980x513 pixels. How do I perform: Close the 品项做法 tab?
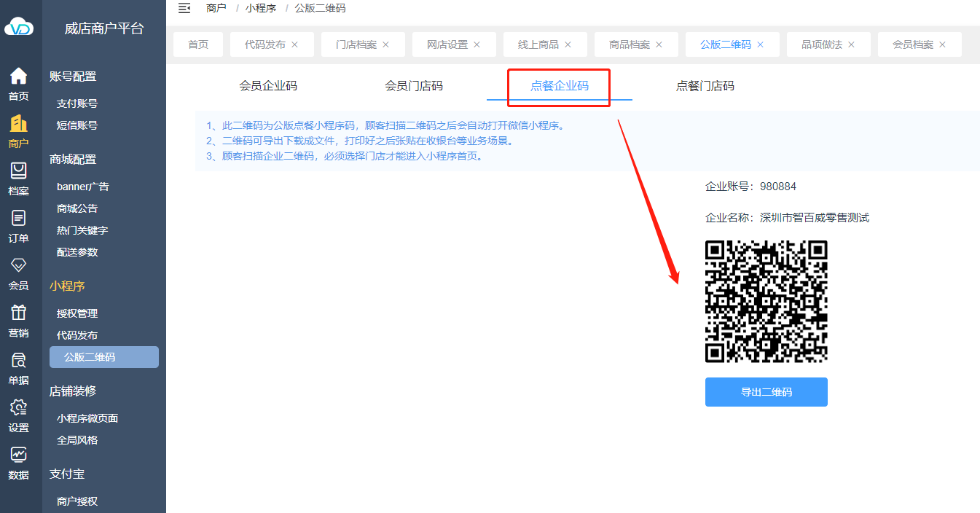click(x=851, y=44)
